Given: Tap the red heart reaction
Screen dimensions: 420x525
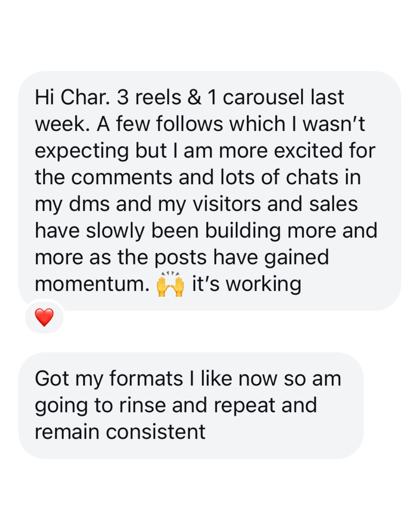Looking at the screenshot, I should pyautogui.click(x=44, y=317).
